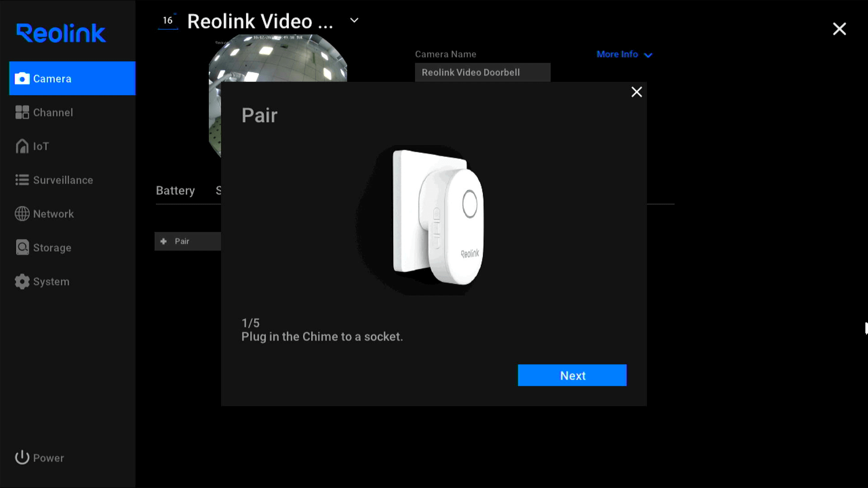Viewport: 868px width, 488px height.
Task: Toggle the notification badge counter 16
Action: 168,20
